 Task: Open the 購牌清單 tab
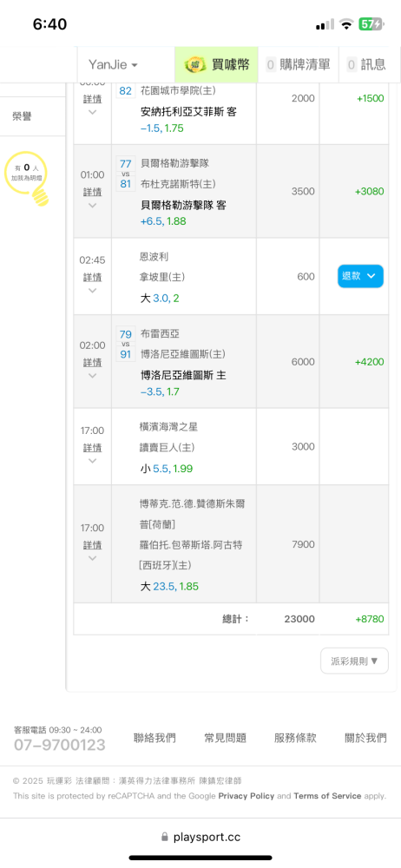298,65
